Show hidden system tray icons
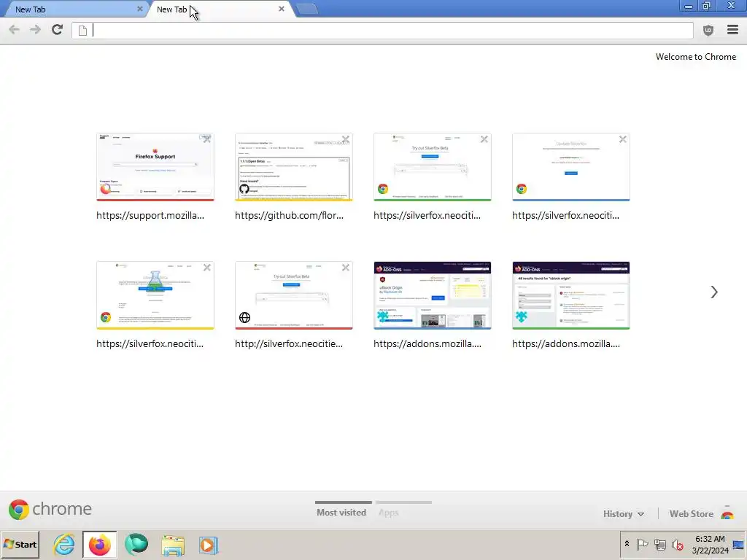The width and height of the screenshot is (747, 560). point(627,544)
